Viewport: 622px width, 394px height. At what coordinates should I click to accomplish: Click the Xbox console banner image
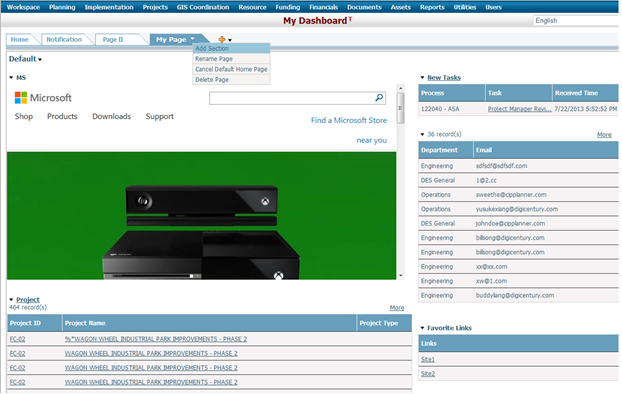[202, 215]
